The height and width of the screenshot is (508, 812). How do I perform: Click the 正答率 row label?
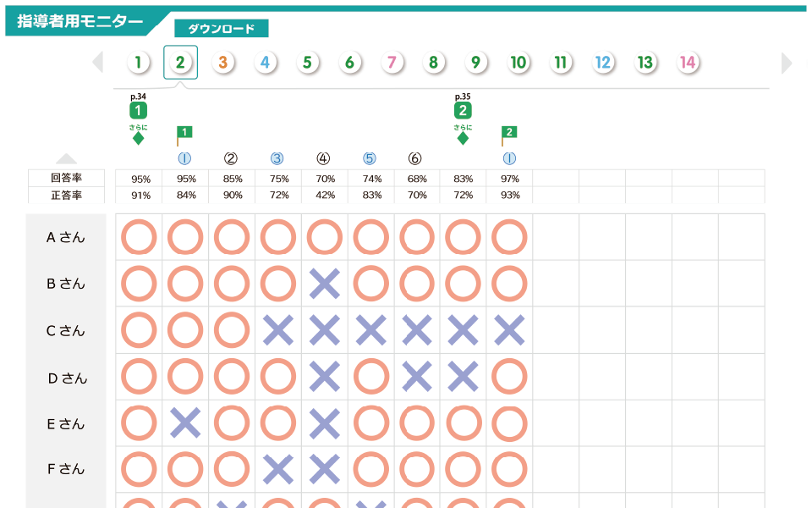coord(66,195)
